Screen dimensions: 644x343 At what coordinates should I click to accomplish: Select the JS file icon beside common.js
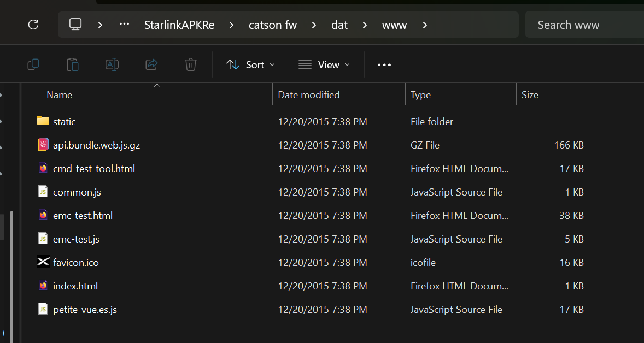tap(43, 192)
